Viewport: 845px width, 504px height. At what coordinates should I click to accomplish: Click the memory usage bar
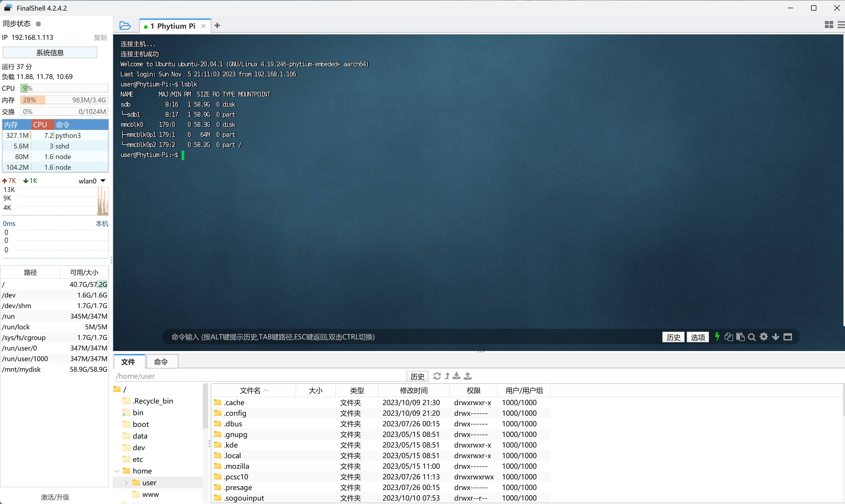pos(64,100)
